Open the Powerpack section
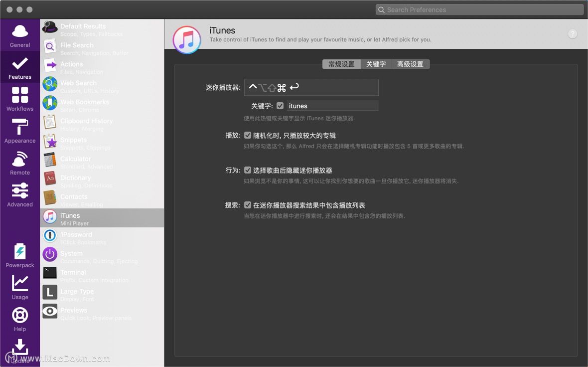 coord(20,255)
